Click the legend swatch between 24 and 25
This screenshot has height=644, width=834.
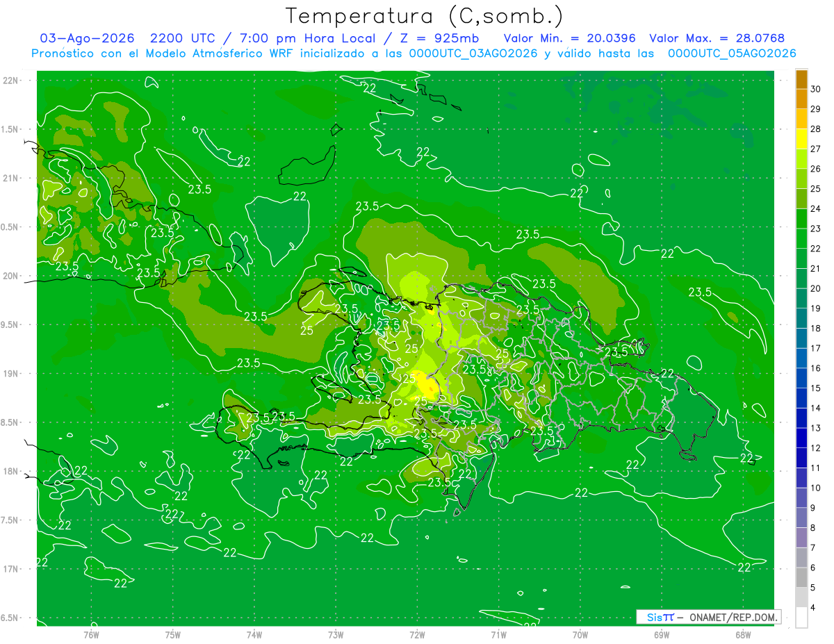(801, 199)
